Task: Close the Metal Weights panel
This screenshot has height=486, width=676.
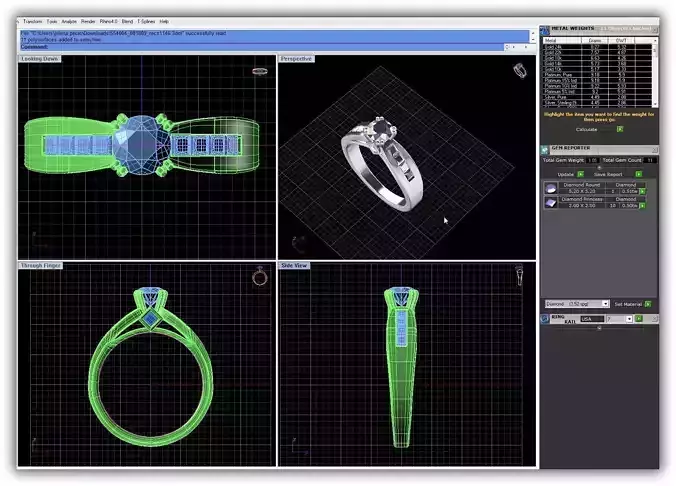Action: coord(655,29)
